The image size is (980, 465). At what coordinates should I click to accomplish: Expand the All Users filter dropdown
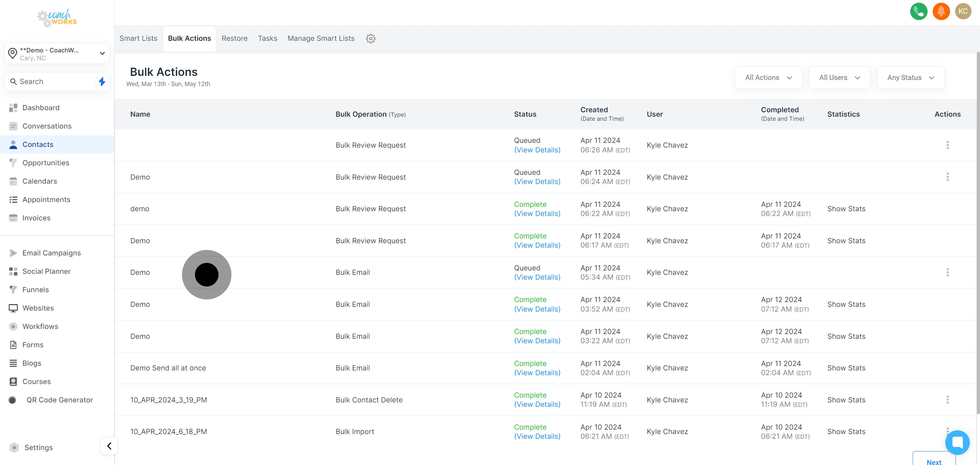(839, 78)
